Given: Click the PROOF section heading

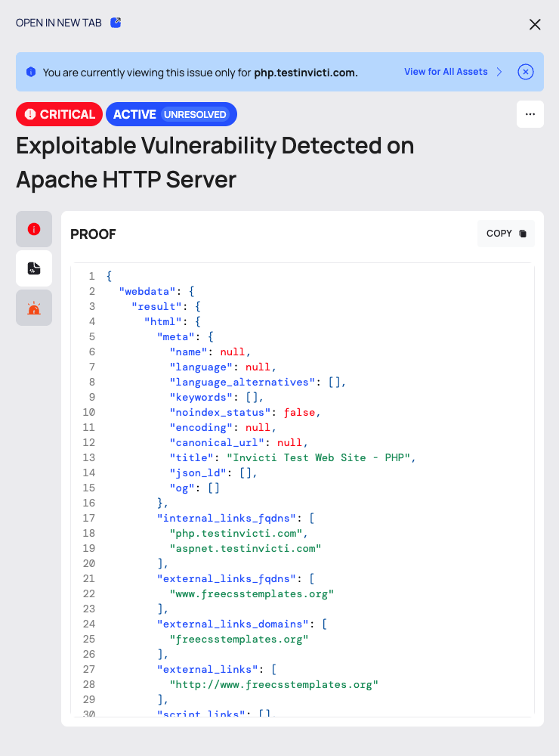Looking at the screenshot, I should pos(93,234).
